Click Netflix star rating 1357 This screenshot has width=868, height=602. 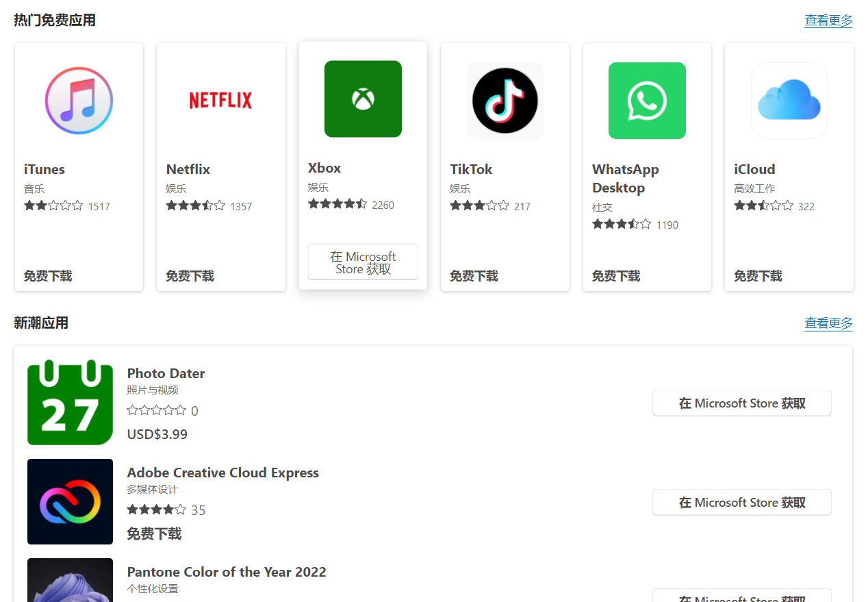tap(209, 206)
